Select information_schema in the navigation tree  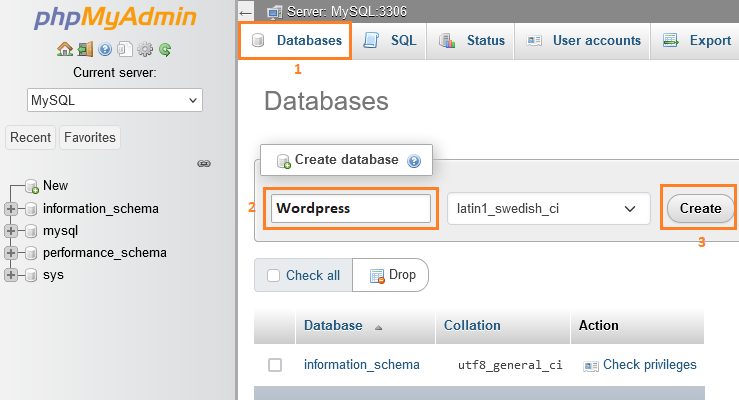pos(101,209)
